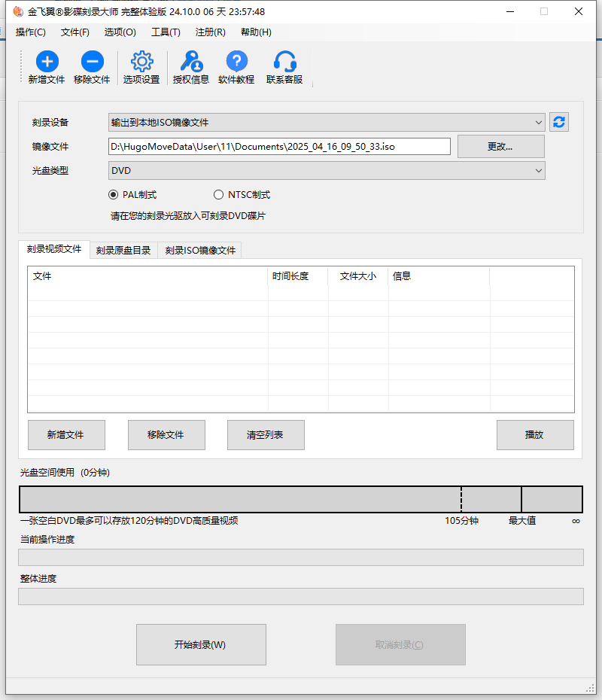Open the 工具(T) menu
The image size is (602, 700).
point(166,32)
